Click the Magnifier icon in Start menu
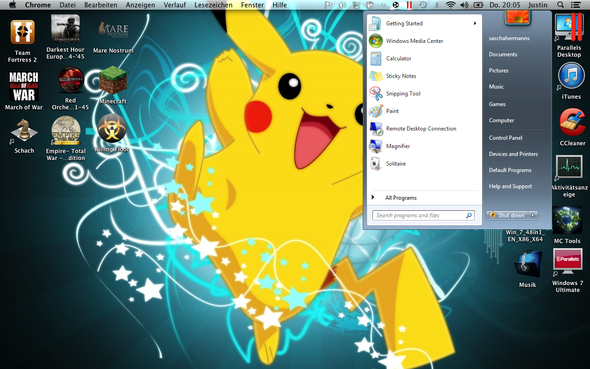Image resolution: width=590 pixels, height=369 pixels. tap(376, 146)
